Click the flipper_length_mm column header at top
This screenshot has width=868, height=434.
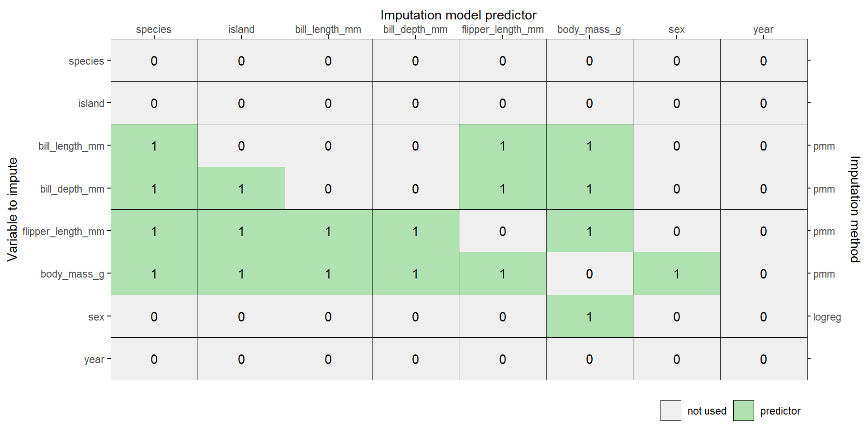pyautogui.click(x=502, y=29)
